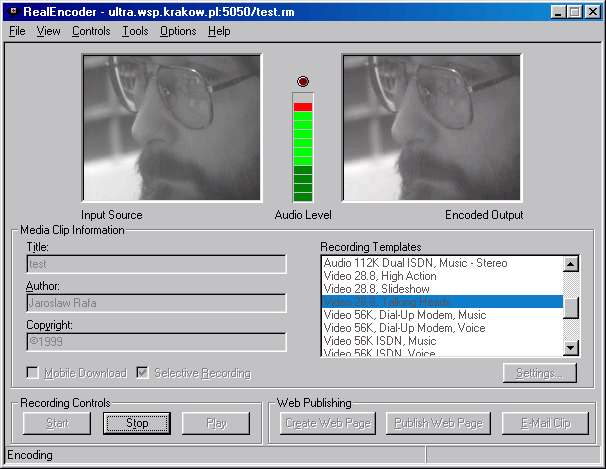Select Video 56K, Dial-Up Modem, Music
The image size is (606, 469).
pos(442,315)
